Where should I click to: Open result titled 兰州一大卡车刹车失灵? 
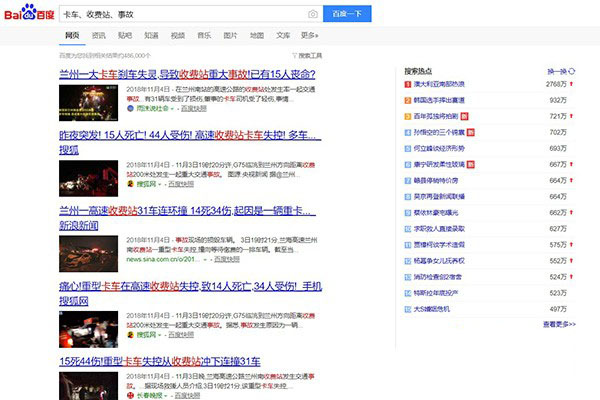pyautogui.click(x=187, y=75)
